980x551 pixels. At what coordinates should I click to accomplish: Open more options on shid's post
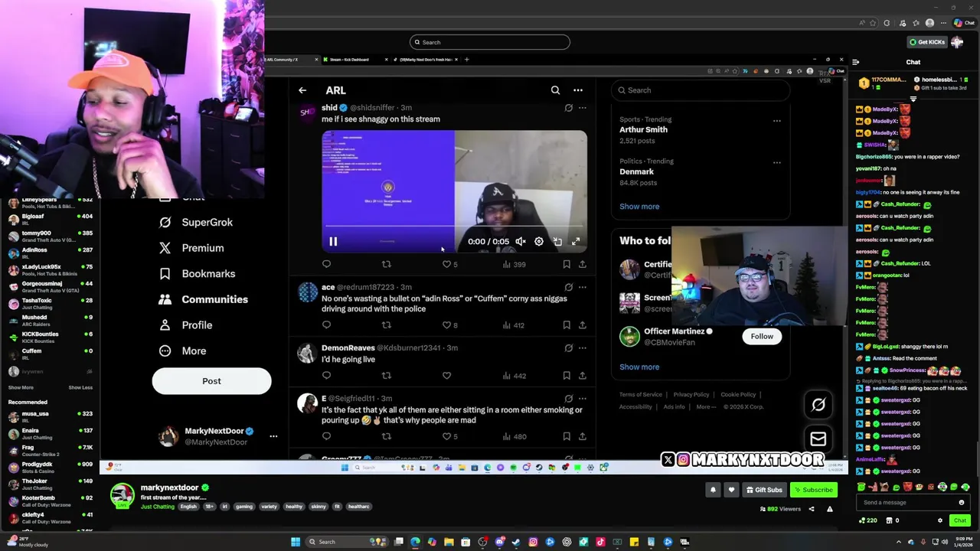(x=583, y=108)
